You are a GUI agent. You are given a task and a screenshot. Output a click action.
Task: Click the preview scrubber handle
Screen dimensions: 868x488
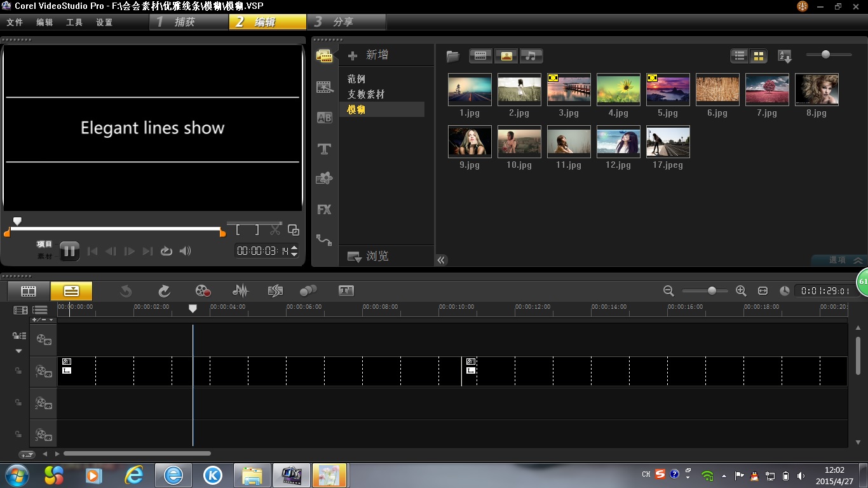[18, 221]
